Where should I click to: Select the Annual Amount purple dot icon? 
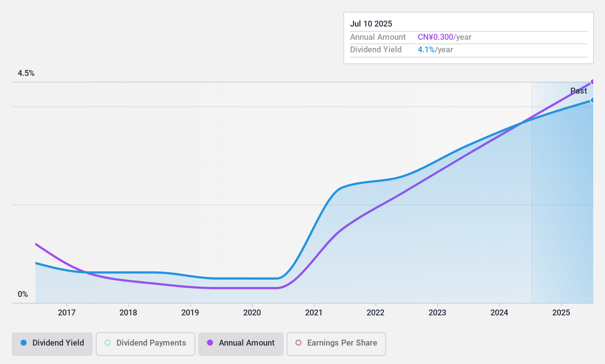210,343
